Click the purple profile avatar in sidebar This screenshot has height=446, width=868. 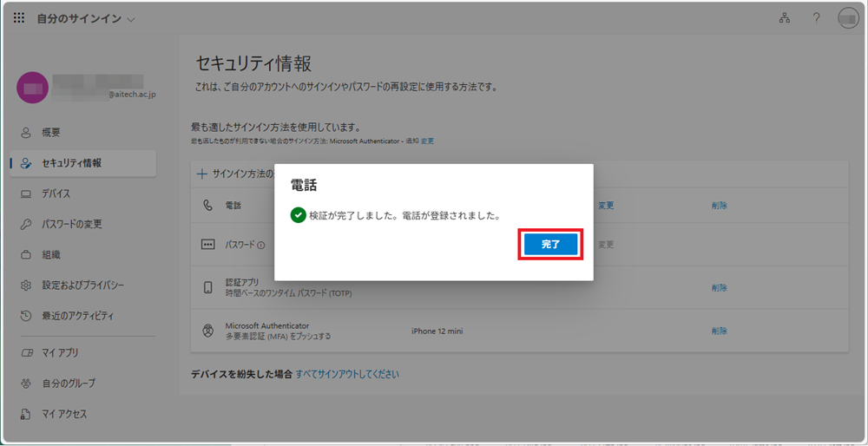[x=34, y=88]
